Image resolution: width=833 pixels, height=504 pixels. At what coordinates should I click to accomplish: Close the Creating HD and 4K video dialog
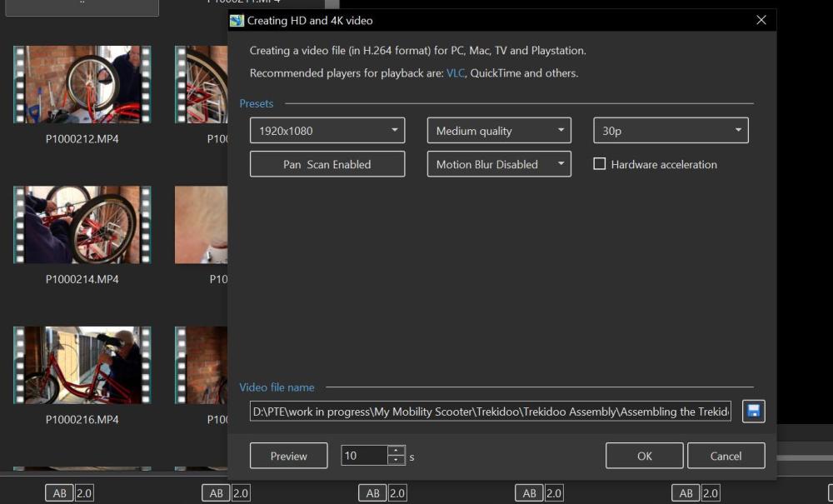[x=761, y=20]
